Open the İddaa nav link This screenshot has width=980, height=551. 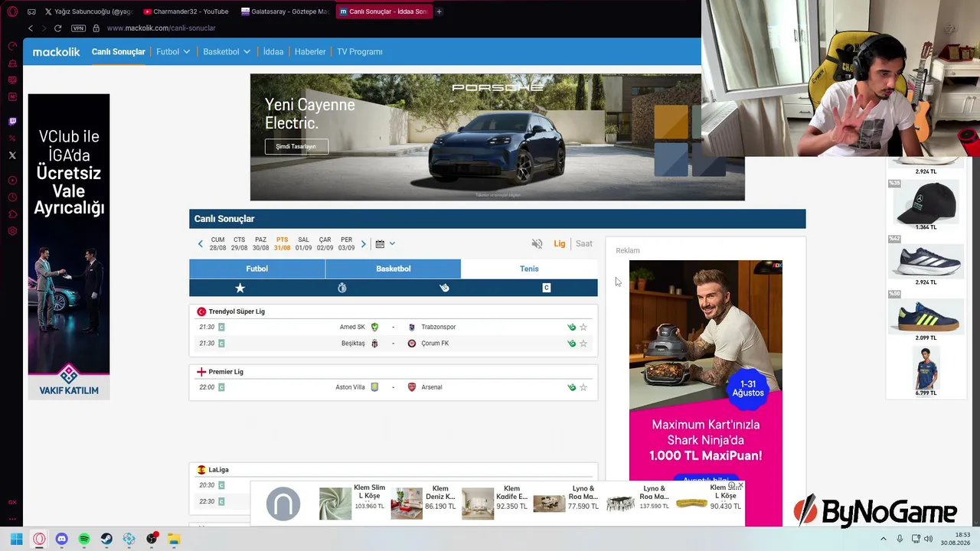(273, 52)
